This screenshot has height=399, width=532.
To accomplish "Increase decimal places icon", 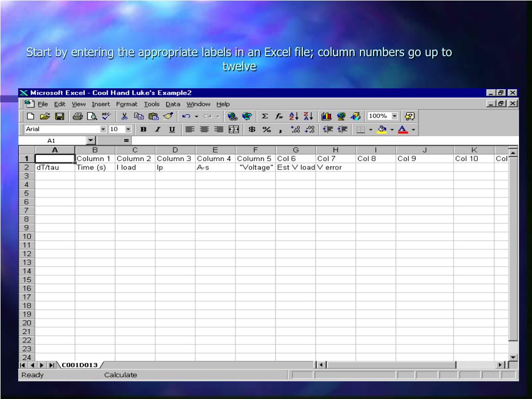I will pyautogui.click(x=295, y=129).
